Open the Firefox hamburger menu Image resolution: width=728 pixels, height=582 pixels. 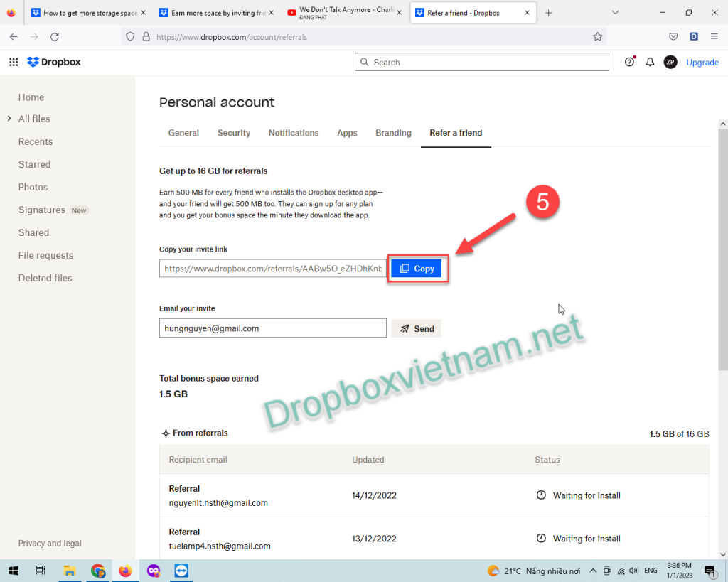tap(714, 37)
